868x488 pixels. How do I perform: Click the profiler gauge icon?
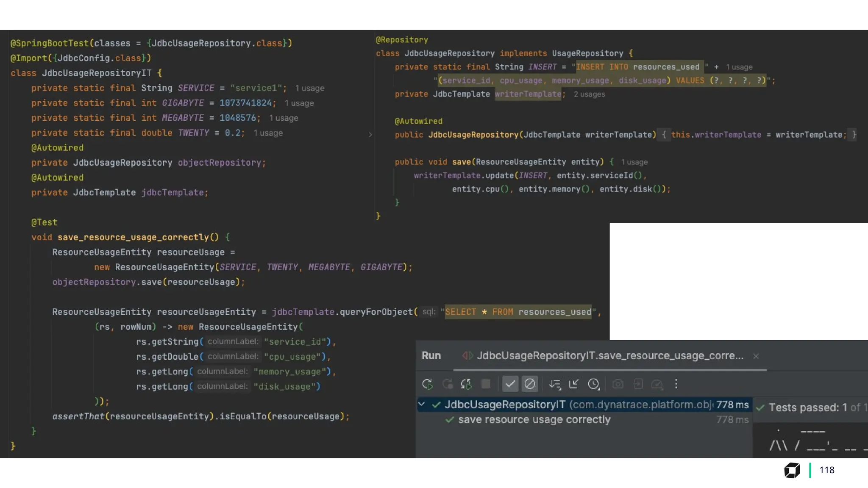pyautogui.click(x=657, y=384)
